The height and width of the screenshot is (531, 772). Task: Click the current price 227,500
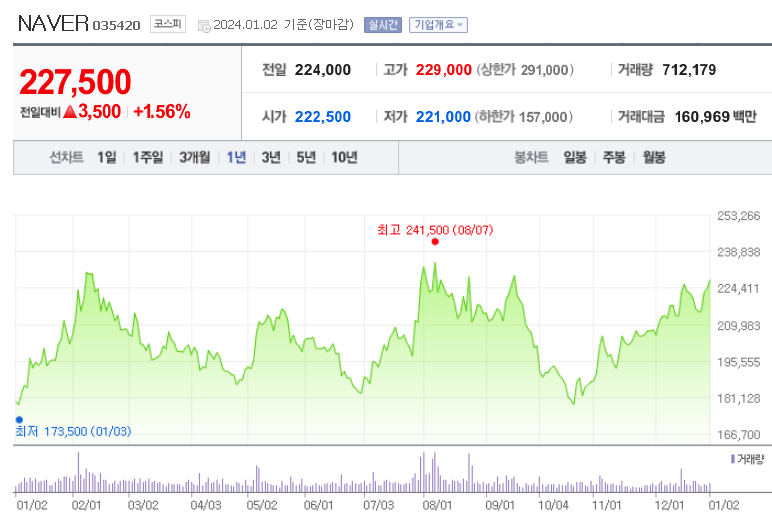(x=75, y=82)
